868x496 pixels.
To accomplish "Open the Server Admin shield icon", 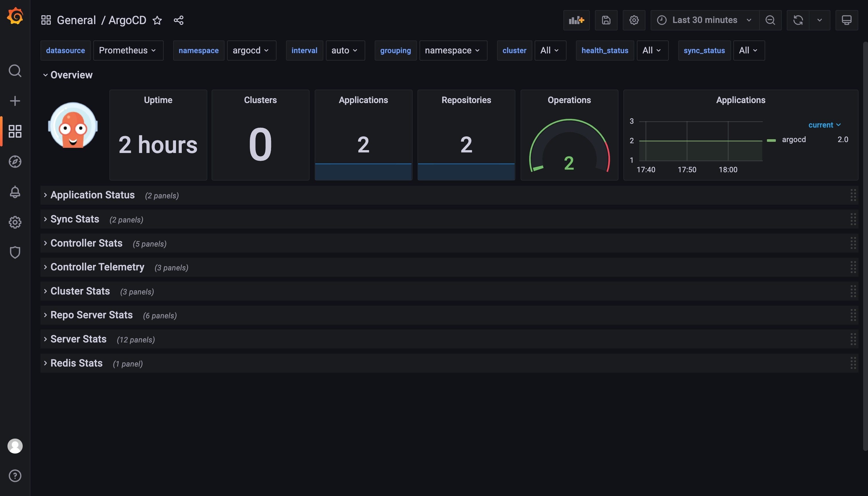I will (15, 252).
